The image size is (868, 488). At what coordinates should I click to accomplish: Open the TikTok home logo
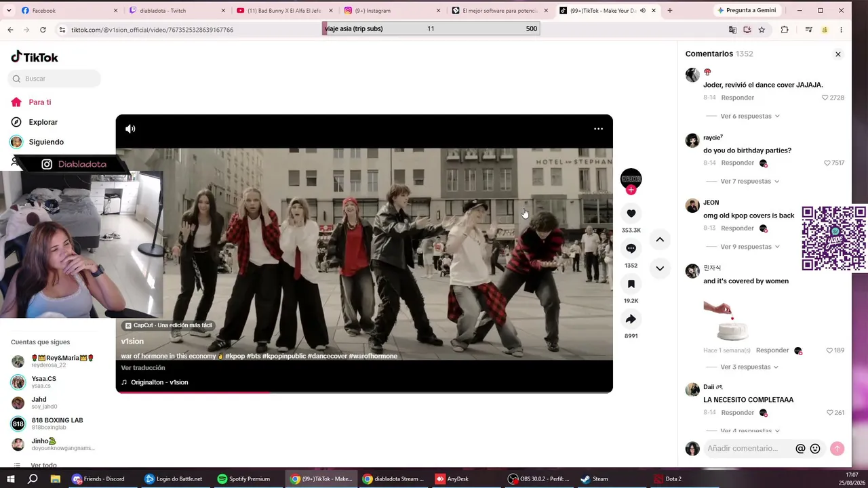35,57
